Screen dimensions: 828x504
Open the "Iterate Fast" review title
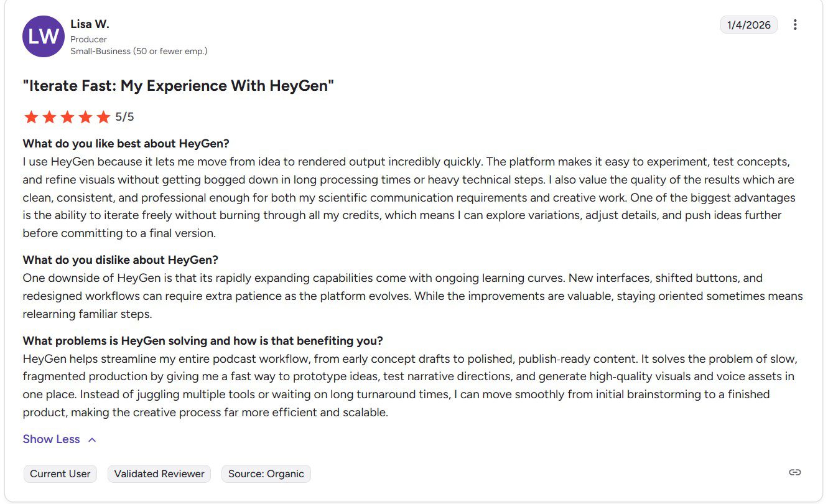click(178, 85)
